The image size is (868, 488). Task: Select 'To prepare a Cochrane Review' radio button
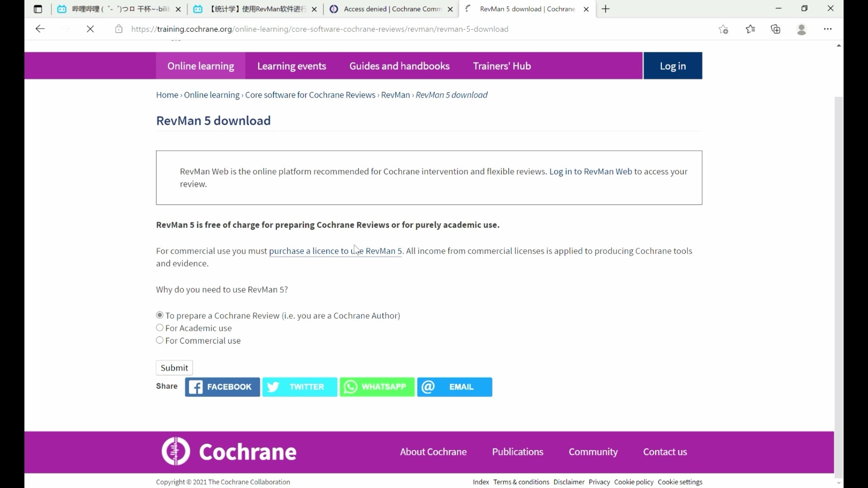[x=160, y=314]
